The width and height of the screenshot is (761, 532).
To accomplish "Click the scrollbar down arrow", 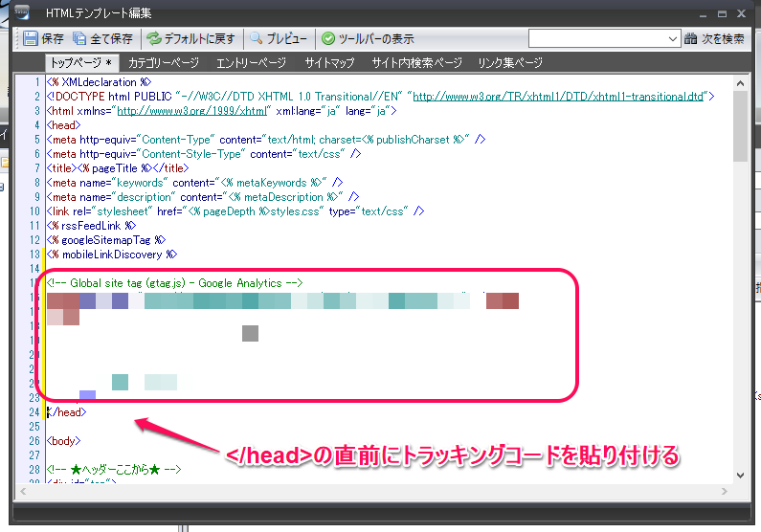I will [x=741, y=476].
